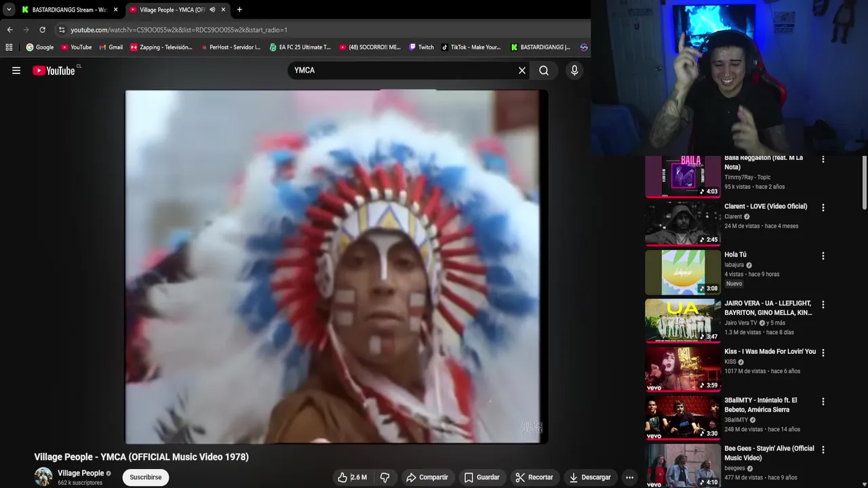Play Bee Gees - Stayin' Alive thumbnail

[x=683, y=466]
